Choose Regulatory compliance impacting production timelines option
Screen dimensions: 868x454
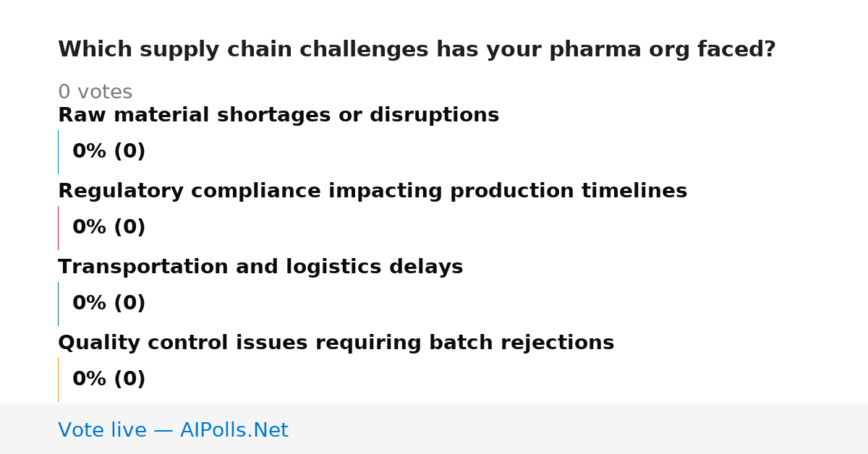(373, 192)
